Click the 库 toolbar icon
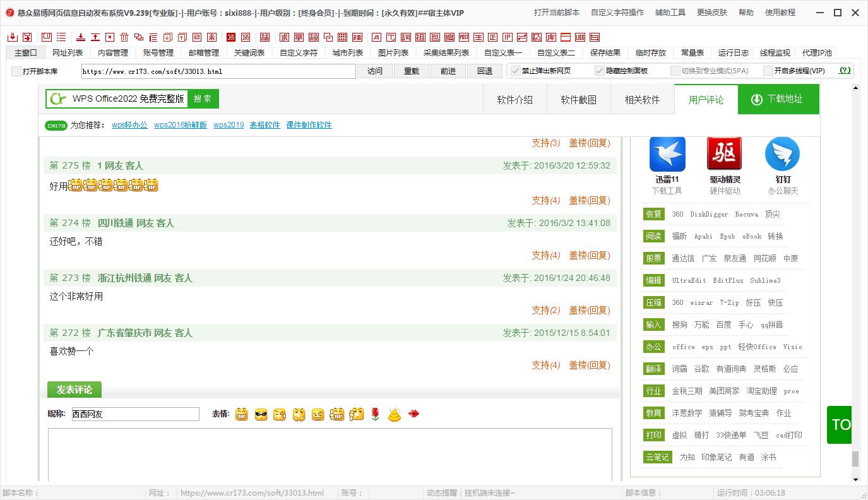The image size is (868, 500). (550, 37)
